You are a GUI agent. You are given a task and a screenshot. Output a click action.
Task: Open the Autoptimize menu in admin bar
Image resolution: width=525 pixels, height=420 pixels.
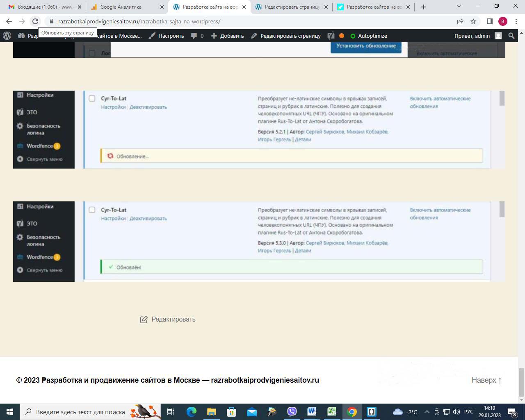point(368,36)
